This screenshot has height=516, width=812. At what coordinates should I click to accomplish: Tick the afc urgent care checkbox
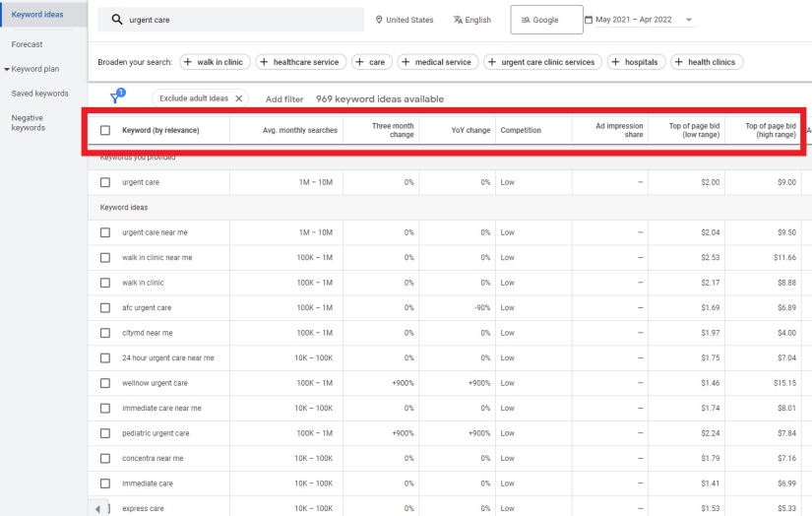pos(105,308)
